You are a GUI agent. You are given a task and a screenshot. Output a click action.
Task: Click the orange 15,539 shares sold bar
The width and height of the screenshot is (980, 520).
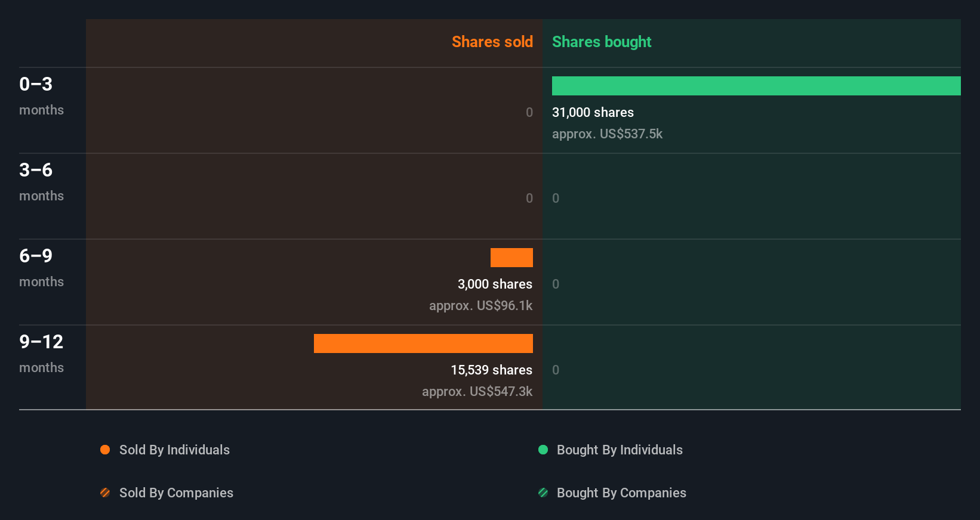pyautogui.click(x=423, y=343)
